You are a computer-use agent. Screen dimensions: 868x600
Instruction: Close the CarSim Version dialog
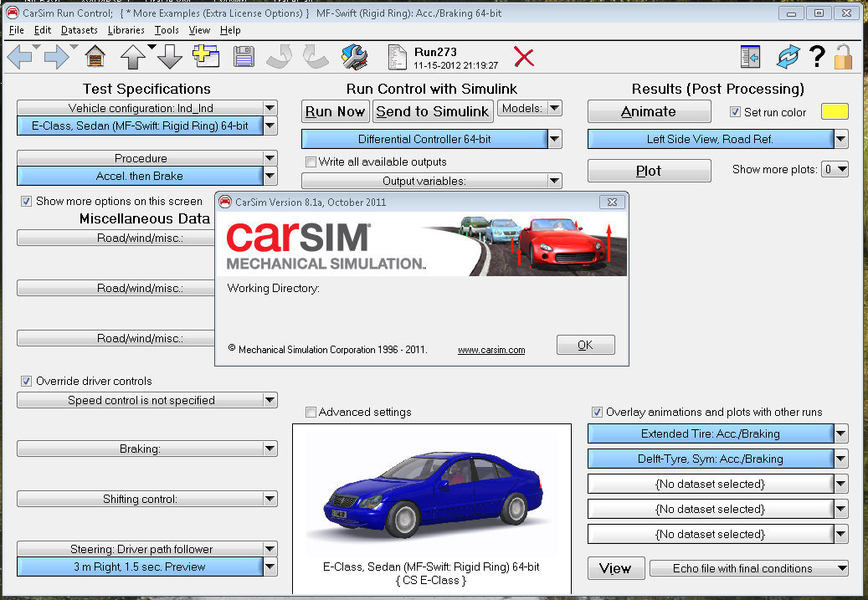coord(612,202)
